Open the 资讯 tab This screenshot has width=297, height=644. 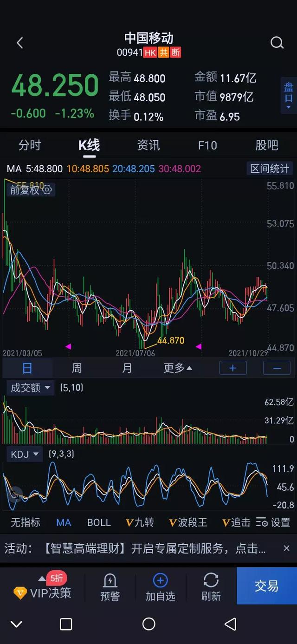pyautogui.click(x=148, y=145)
